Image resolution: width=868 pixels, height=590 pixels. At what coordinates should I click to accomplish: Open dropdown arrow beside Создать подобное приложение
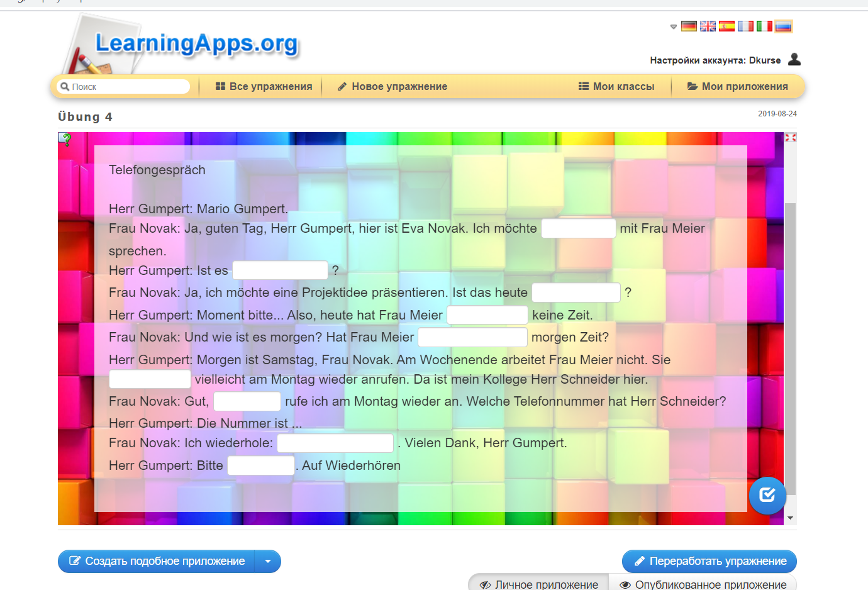[268, 561]
